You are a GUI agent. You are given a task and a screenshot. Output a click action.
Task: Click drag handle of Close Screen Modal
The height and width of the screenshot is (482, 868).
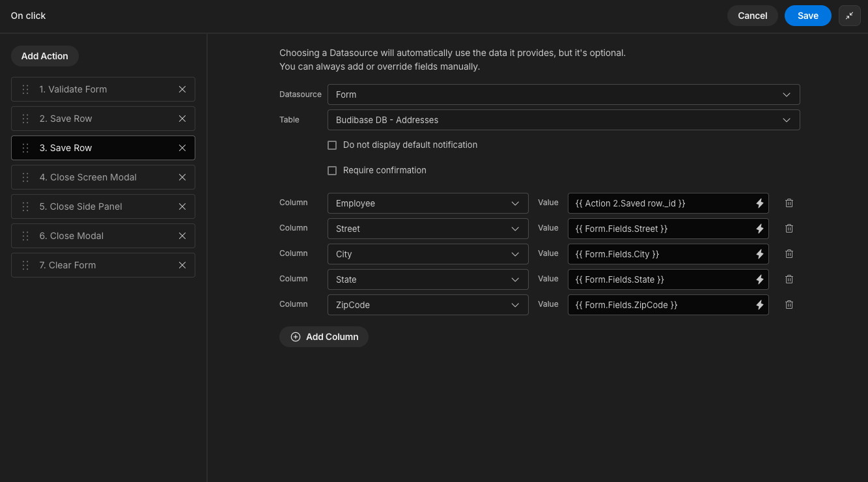(x=25, y=177)
